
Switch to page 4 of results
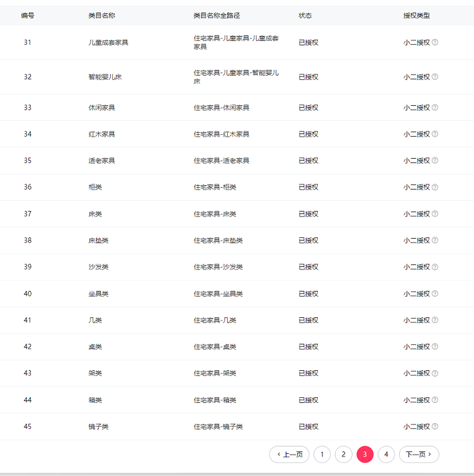pos(387,454)
